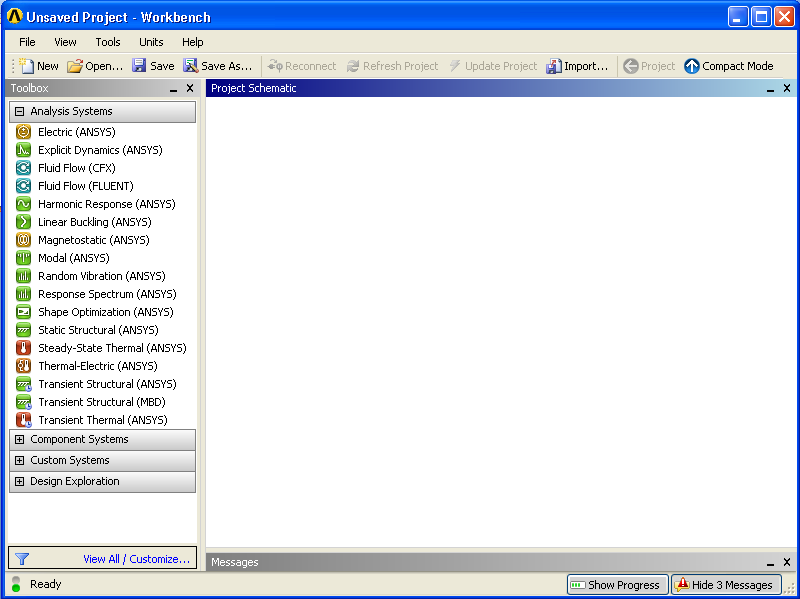Click the Linear Buckling (ANSYS) icon
Screen dimensions: 800x599
coord(23,222)
